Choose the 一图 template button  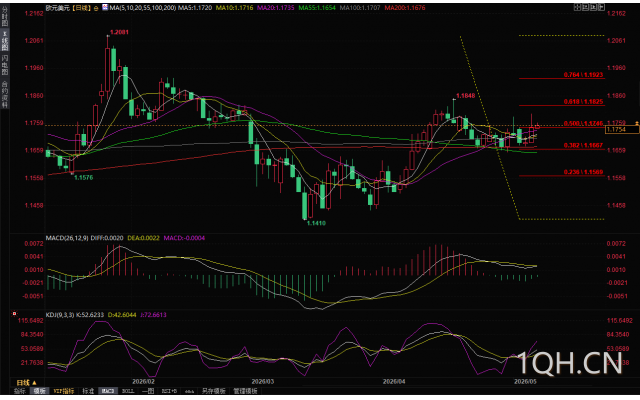pos(148,391)
